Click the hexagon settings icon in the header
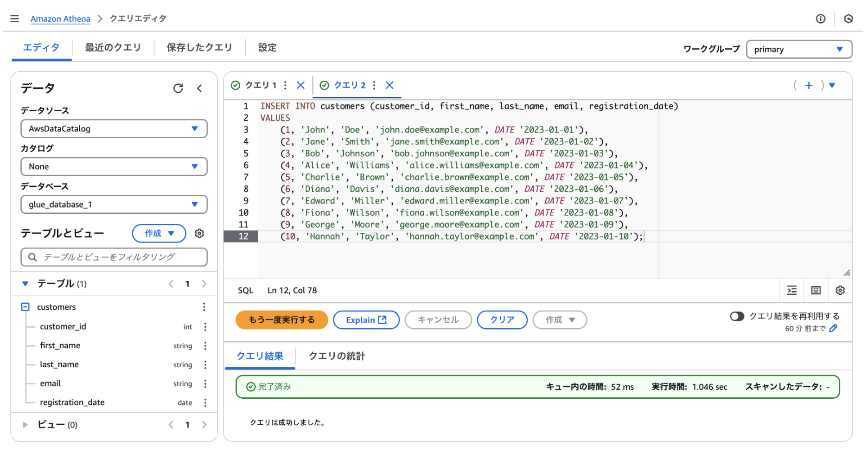 pos(848,19)
